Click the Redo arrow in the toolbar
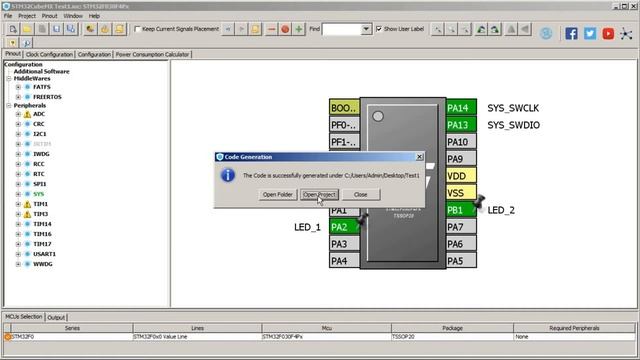640x360 pixels. pos(242,29)
